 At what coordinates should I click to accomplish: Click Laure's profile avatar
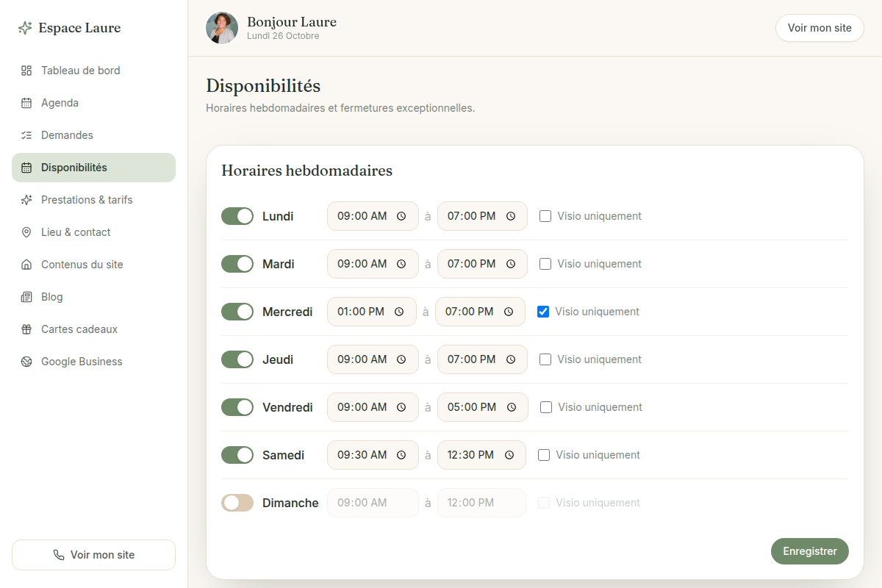pos(222,28)
